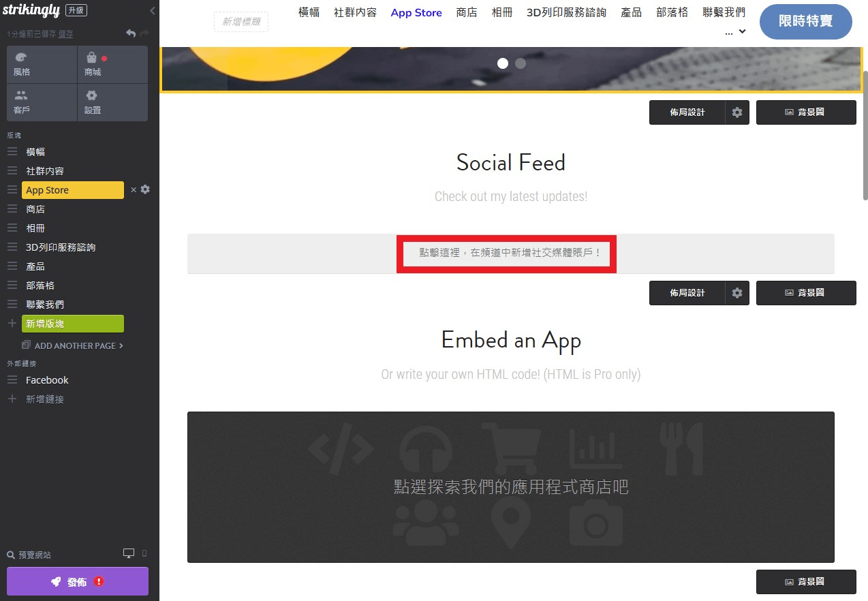Image resolution: width=868 pixels, height=601 pixels.
Task: Click the page vertical scrollbar
Action: pyautogui.click(x=865, y=136)
